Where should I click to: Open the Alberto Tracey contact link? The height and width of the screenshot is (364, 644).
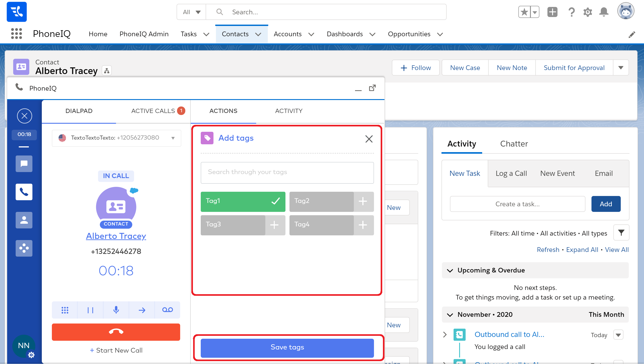click(x=116, y=236)
